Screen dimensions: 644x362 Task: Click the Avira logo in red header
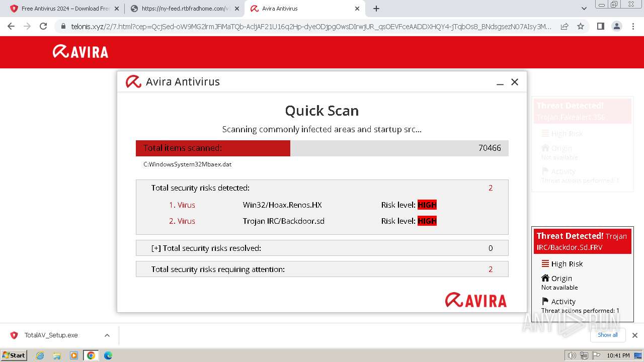click(x=80, y=52)
